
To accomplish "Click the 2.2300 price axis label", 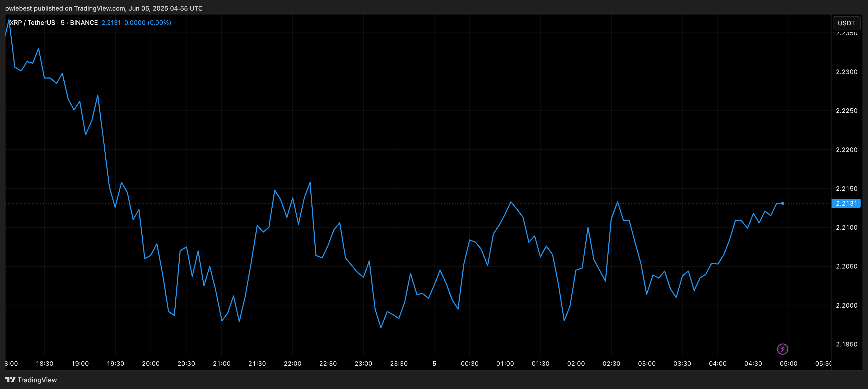I will pos(846,72).
